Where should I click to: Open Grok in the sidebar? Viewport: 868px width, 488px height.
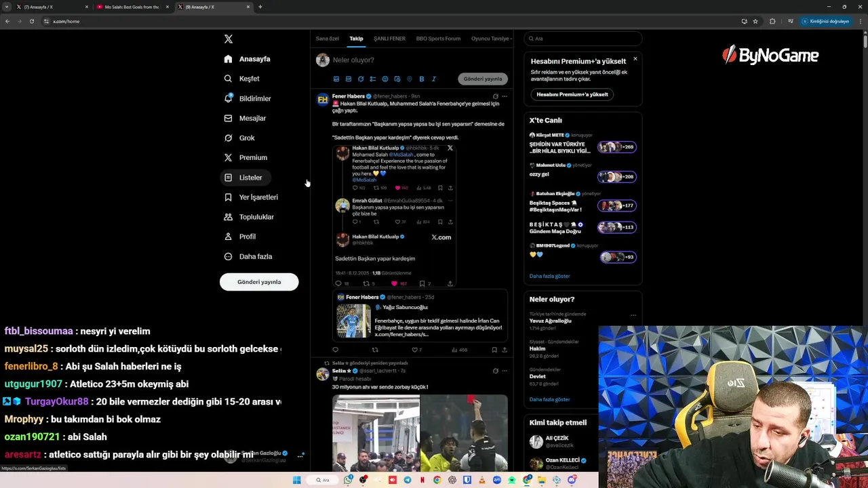(x=239, y=138)
